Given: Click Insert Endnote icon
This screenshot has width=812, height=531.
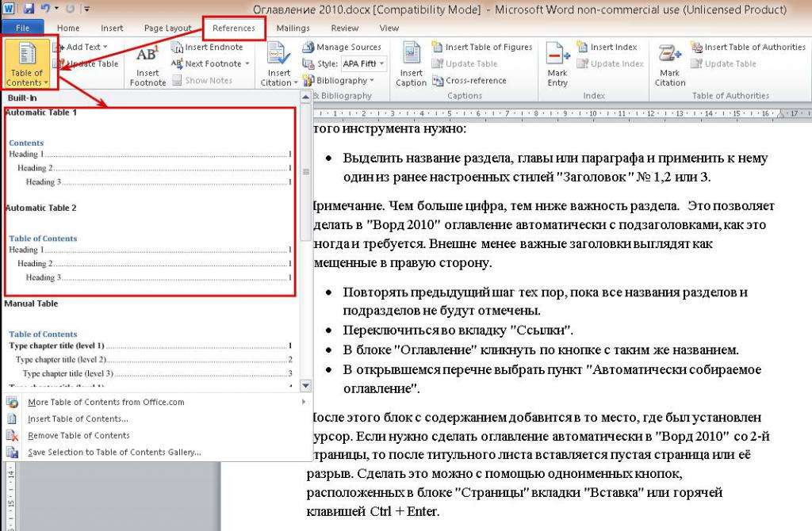Looking at the screenshot, I should click(x=177, y=47).
